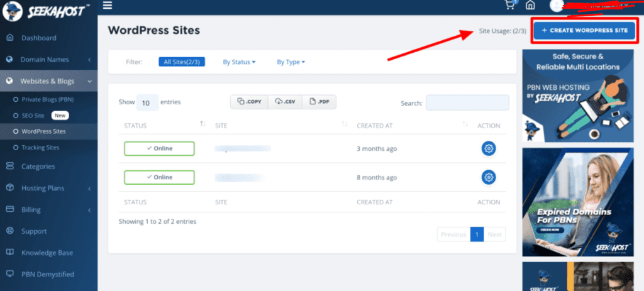Expand the By Type filter dropdown

pos(291,62)
